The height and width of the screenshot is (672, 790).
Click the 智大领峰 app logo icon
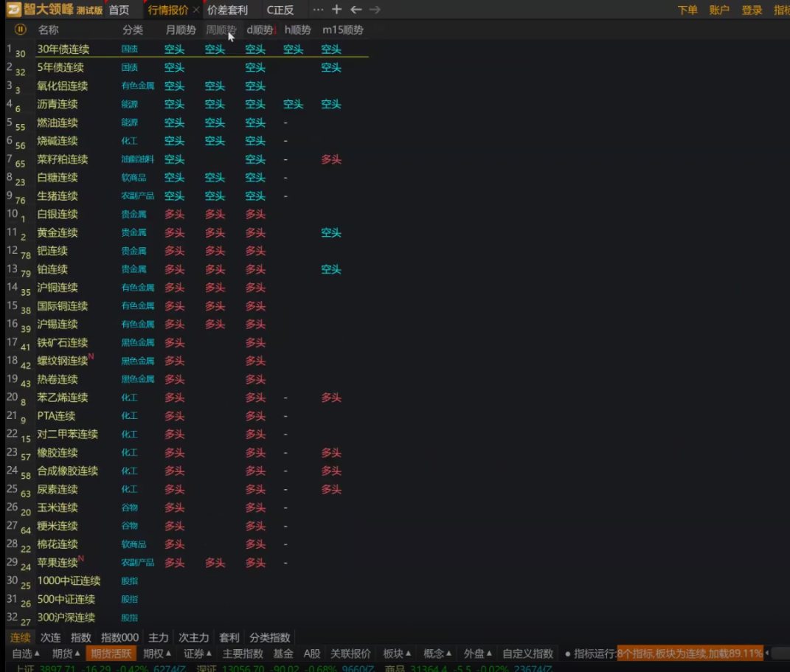coord(14,10)
